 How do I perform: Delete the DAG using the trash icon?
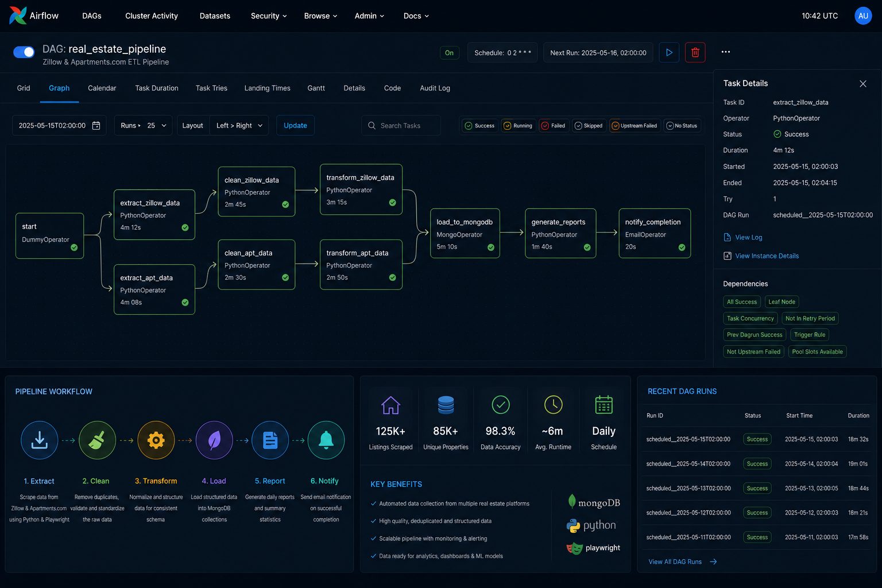click(695, 52)
